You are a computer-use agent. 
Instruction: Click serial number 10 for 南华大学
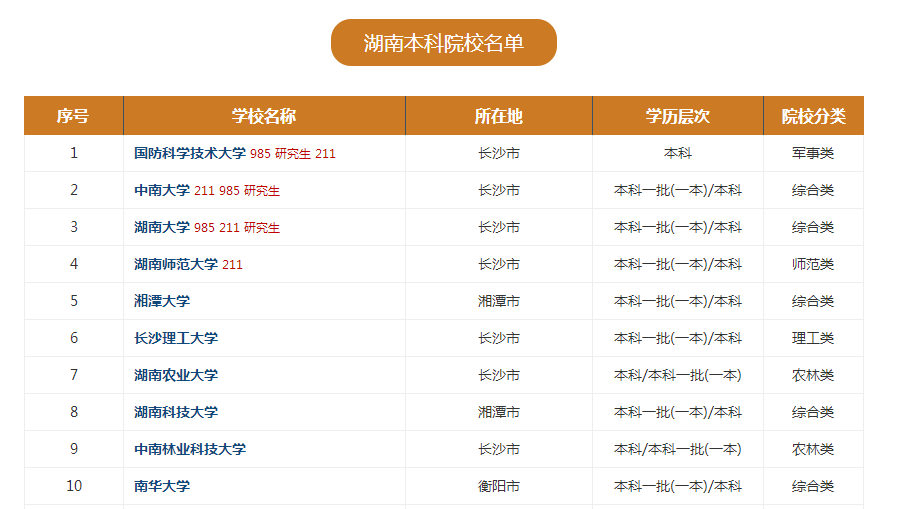pyautogui.click(x=74, y=485)
